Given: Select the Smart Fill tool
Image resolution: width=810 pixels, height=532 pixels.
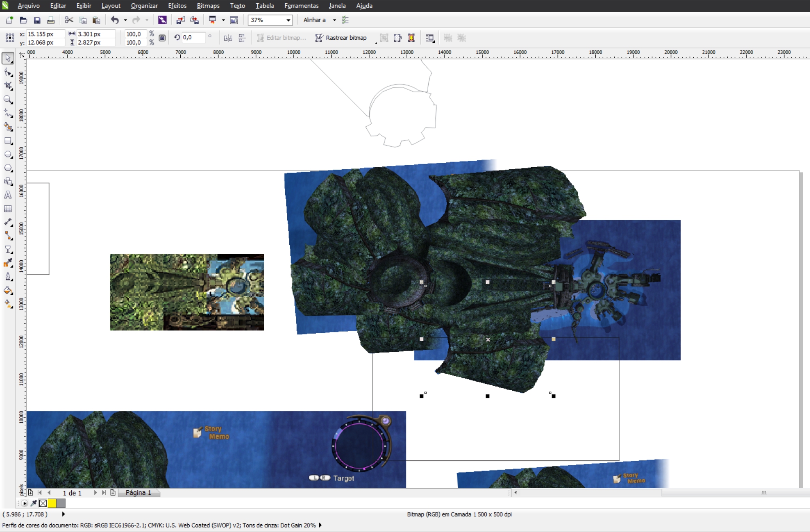Looking at the screenshot, I should pyautogui.click(x=8, y=127).
